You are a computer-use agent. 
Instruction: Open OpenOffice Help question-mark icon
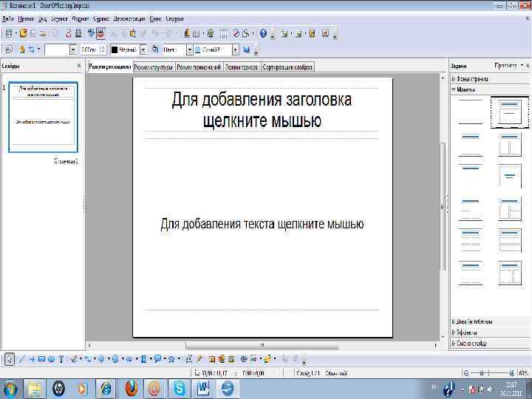click(263, 33)
